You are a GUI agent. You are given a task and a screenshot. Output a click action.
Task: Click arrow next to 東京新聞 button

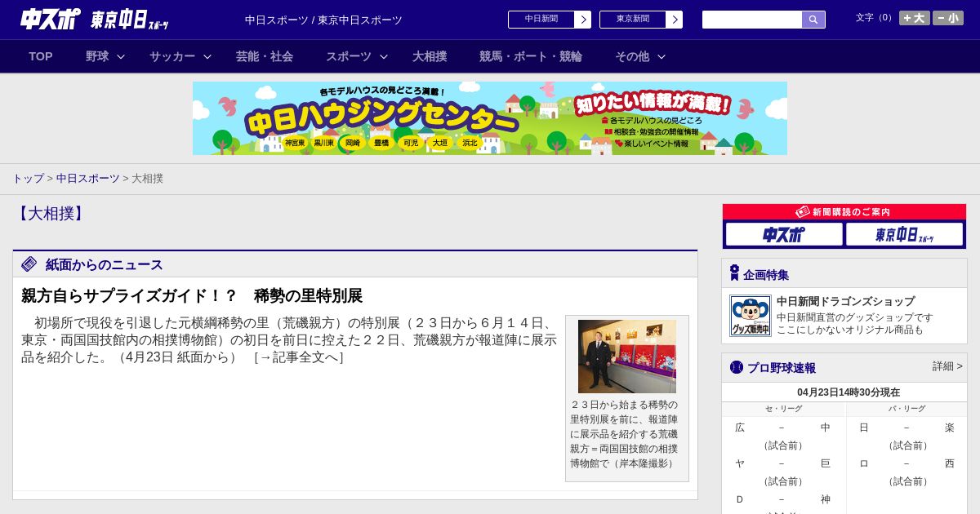[x=675, y=20]
